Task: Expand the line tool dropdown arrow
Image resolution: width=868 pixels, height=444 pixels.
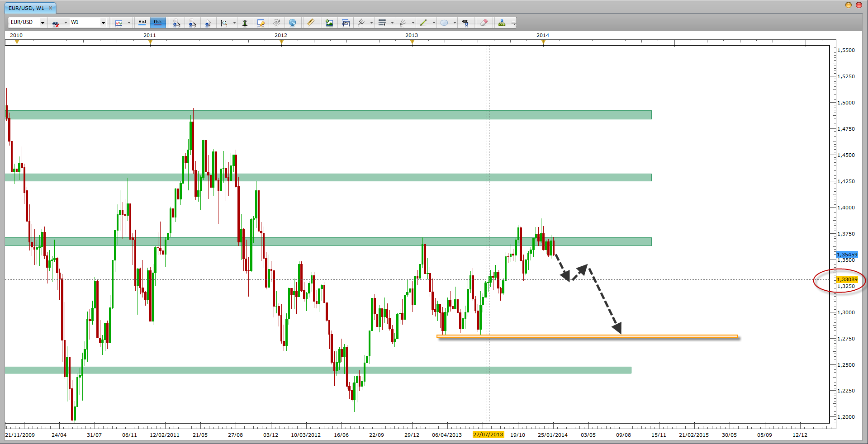Action: [434, 23]
